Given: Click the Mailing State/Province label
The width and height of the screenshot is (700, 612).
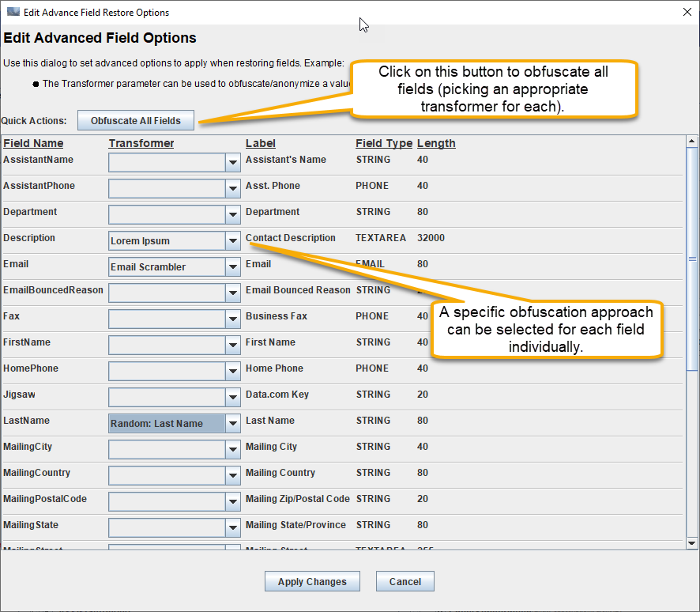Looking at the screenshot, I should coord(295,525).
